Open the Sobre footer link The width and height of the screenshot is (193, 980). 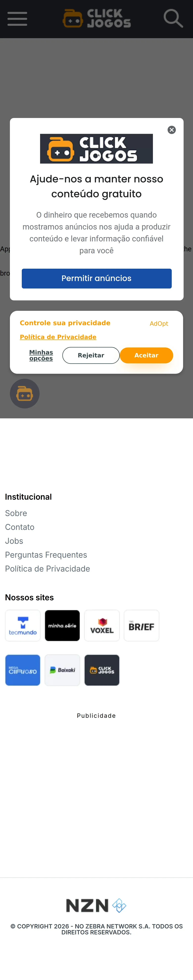pyautogui.click(x=16, y=513)
